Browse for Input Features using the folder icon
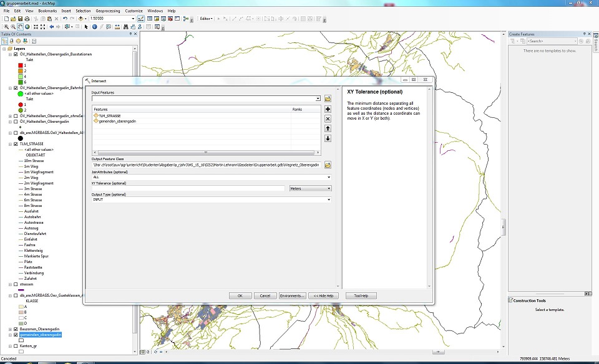This screenshot has height=364, width=599. pyautogui.click(x=328, y=98)
